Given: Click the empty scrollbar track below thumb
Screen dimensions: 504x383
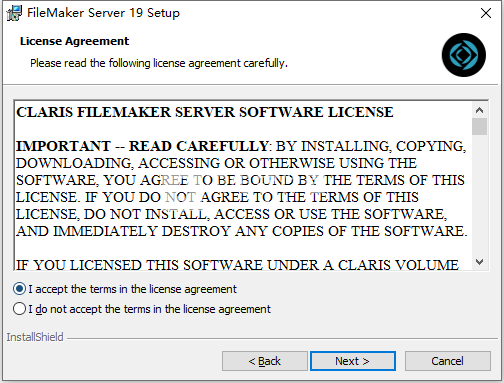Looking at the screenshot, I should 480,195.
